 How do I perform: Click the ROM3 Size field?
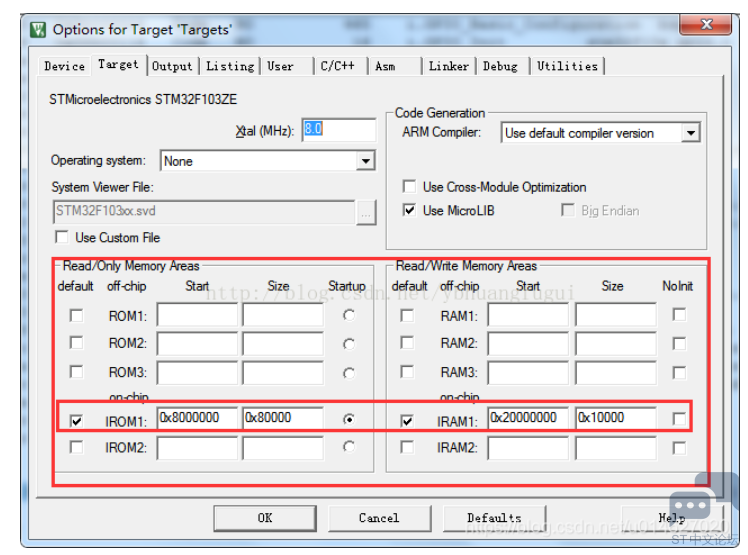tap(283, 373)
